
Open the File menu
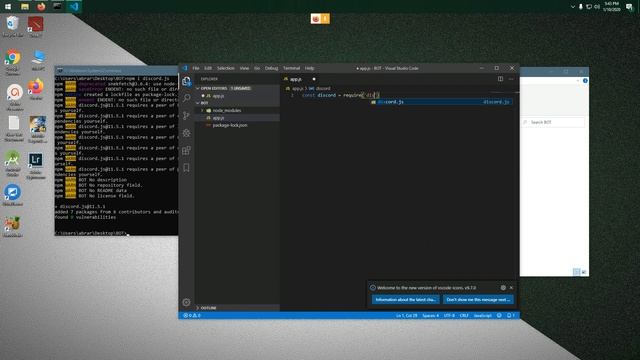(x=196, y=68)
